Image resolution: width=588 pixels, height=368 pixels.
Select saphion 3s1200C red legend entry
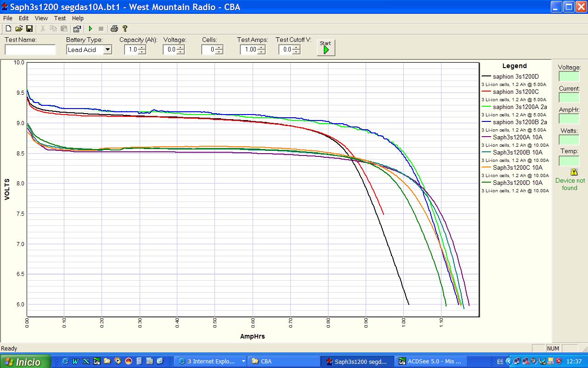[515, 92]
